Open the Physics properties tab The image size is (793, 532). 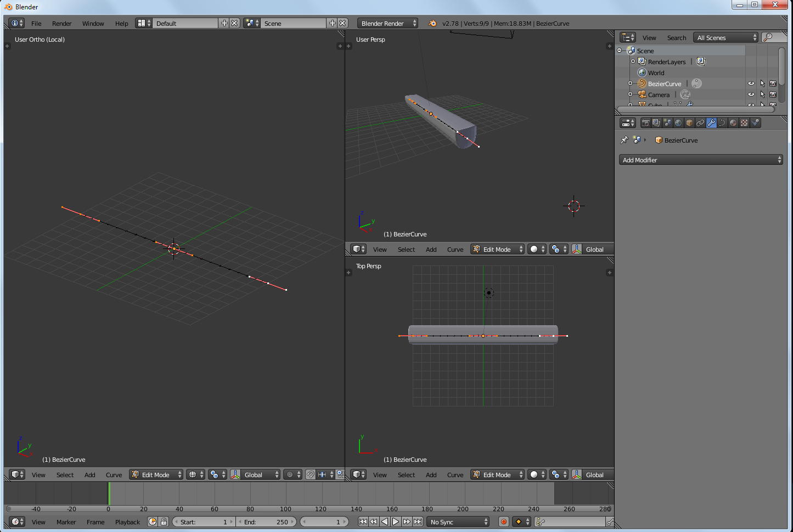(x=755, y=123)
